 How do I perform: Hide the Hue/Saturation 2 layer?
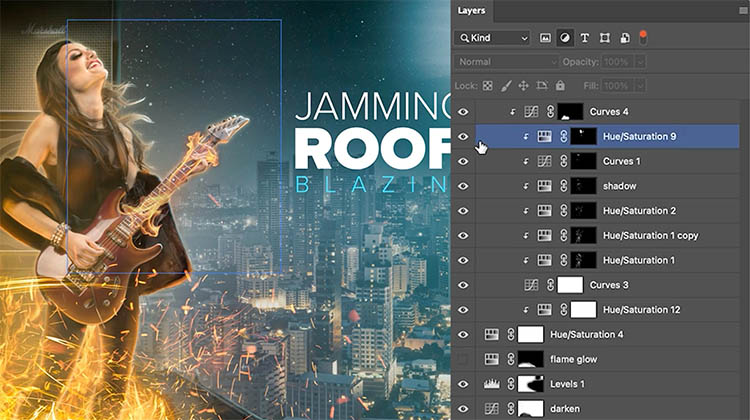[x=463, y=211]
